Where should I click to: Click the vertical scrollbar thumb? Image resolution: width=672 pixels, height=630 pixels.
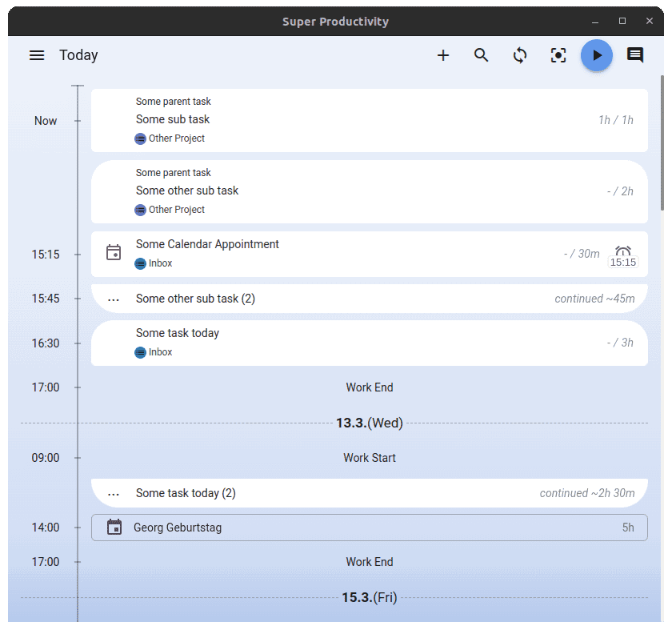[662, 142]
